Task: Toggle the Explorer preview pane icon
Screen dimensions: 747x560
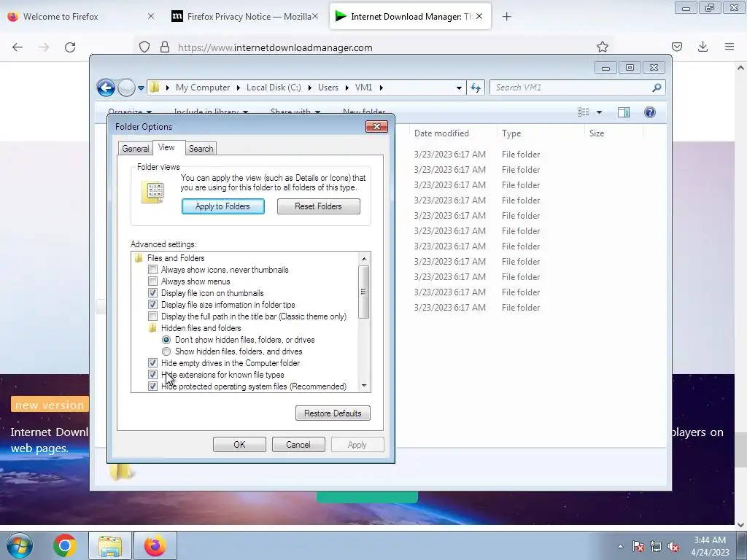Action: coord(623,112)
